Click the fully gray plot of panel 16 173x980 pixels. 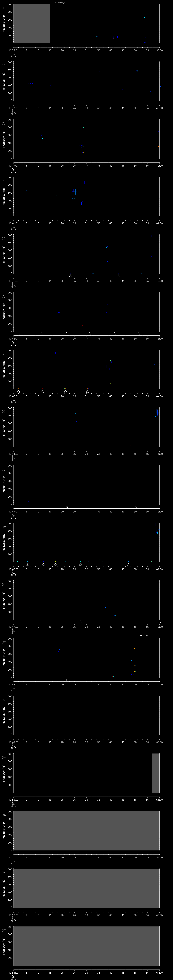coord(86,888)
